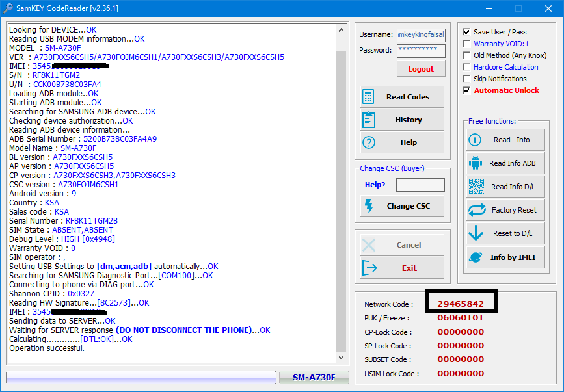Click the Shannon CPID 0x0327 value
This screenshot has height=392, width=564.
point(81,294)
